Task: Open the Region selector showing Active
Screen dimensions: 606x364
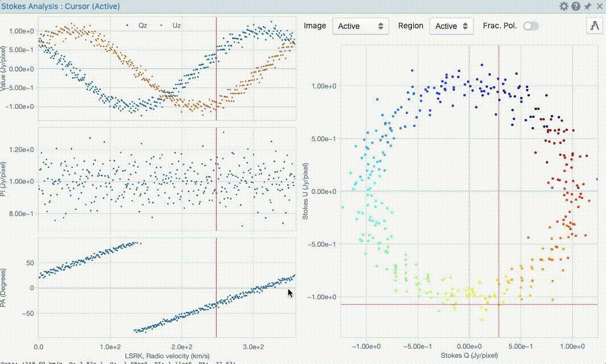Action: [452, 26]
